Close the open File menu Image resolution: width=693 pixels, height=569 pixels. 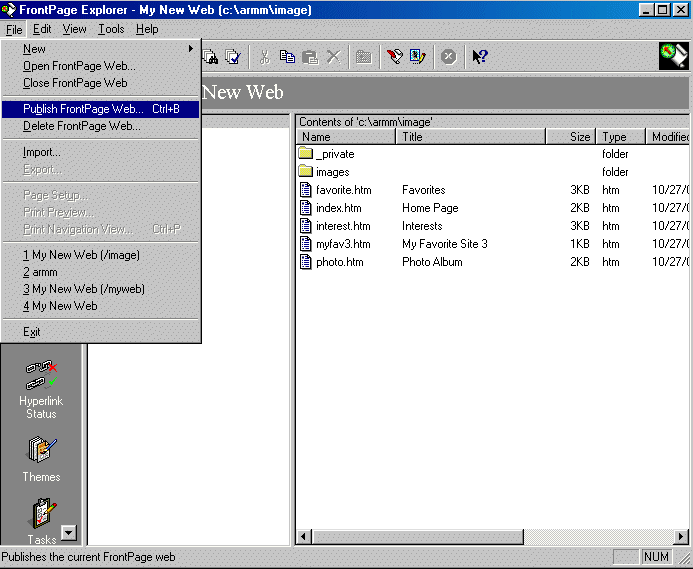coord(14,30)
